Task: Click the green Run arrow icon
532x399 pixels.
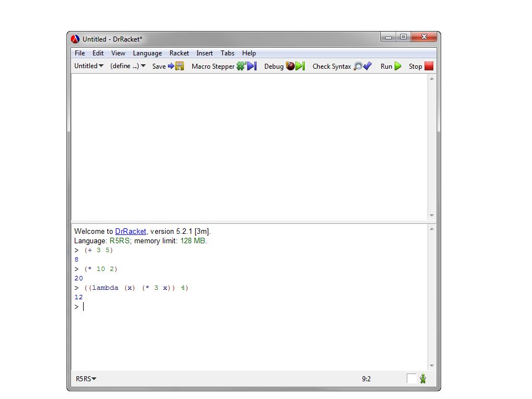Action: (398, 66)
